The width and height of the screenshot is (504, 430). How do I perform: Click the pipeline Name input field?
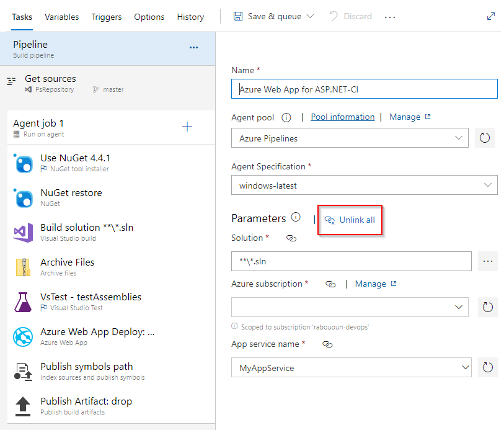click(364, 89)
